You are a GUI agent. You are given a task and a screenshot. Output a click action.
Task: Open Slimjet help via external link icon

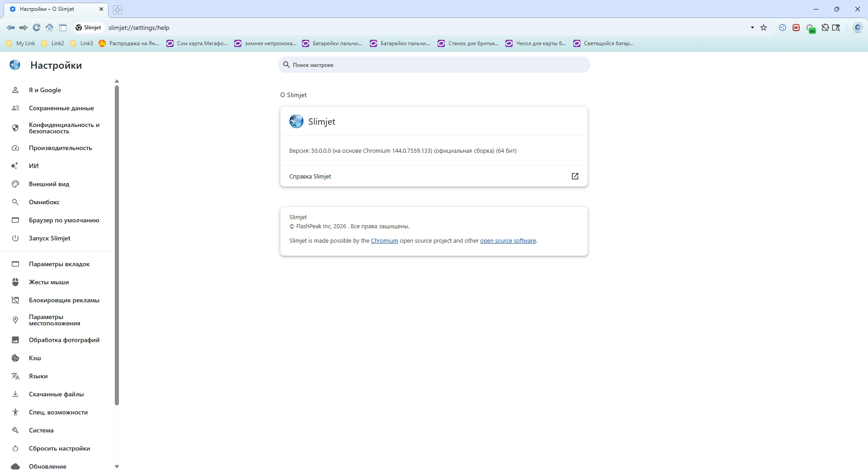tap(575, 176)
